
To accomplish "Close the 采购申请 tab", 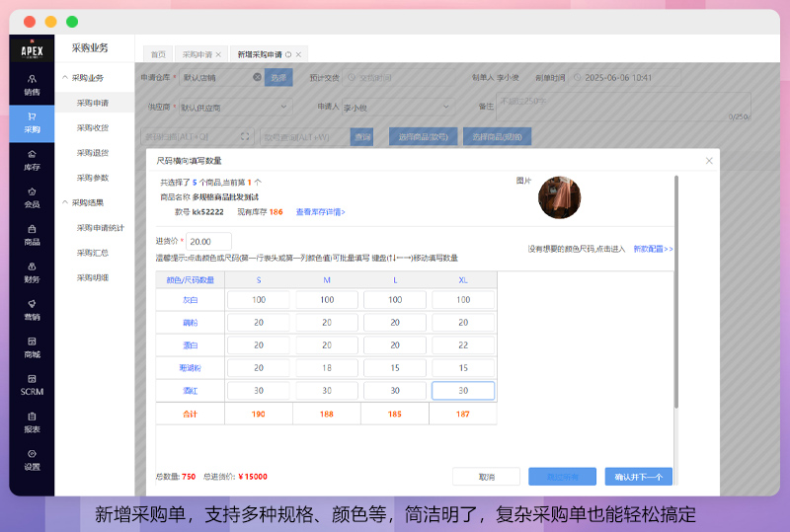I will (x=218, y=54).
